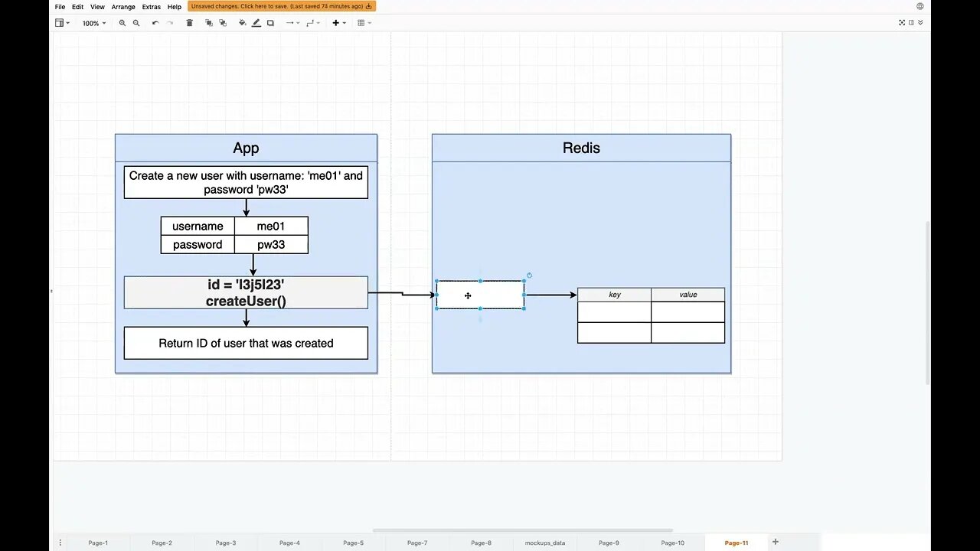
Task: Select the 'value' header cell
Action: [x=688, y=295]
